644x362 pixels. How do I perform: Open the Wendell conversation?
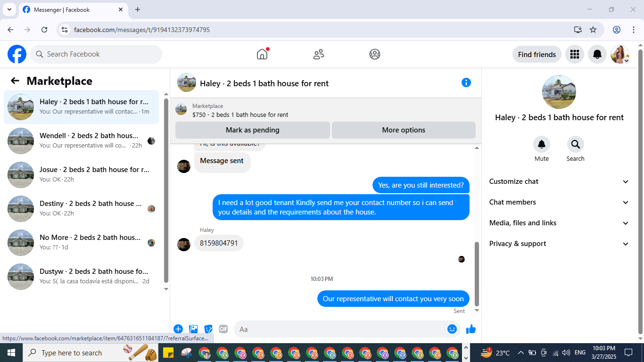[81, 141]
